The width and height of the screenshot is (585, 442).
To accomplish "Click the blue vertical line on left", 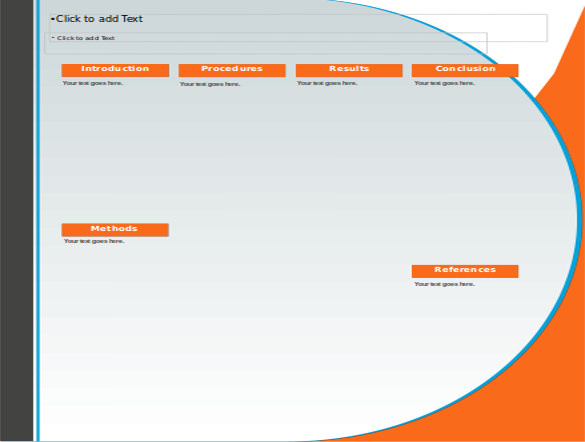I will click(38, 221).
